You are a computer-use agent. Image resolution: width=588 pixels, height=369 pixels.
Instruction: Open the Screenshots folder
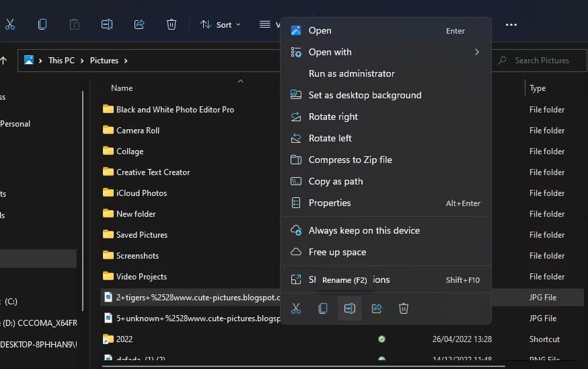(137, 256)
